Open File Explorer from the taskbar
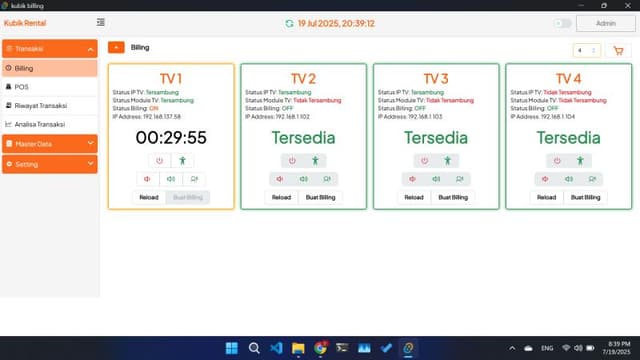The height and width of the screenshot is (360, 640). [x=298, y=348]
